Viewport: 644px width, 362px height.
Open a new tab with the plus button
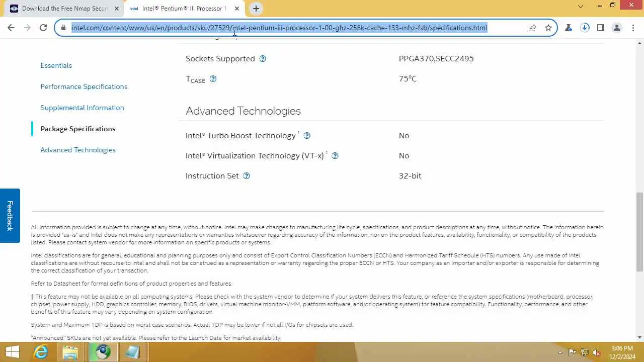click(x=256, y=9)
